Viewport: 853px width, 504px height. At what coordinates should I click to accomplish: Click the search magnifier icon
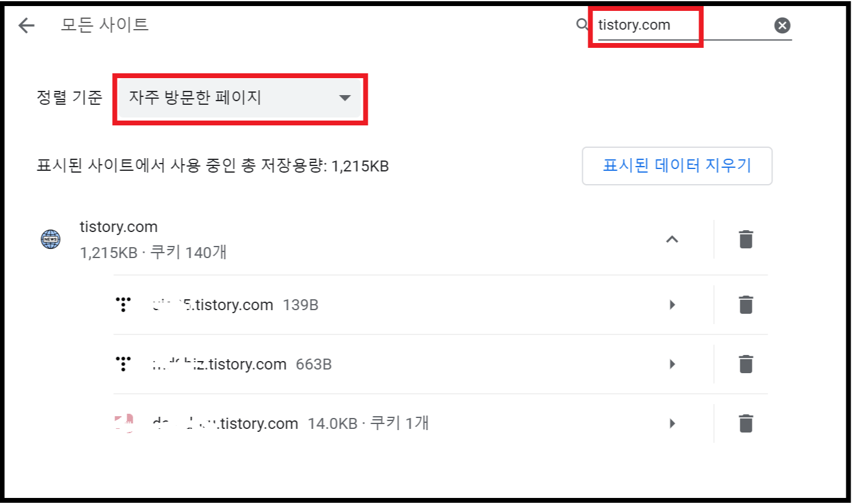582,25
